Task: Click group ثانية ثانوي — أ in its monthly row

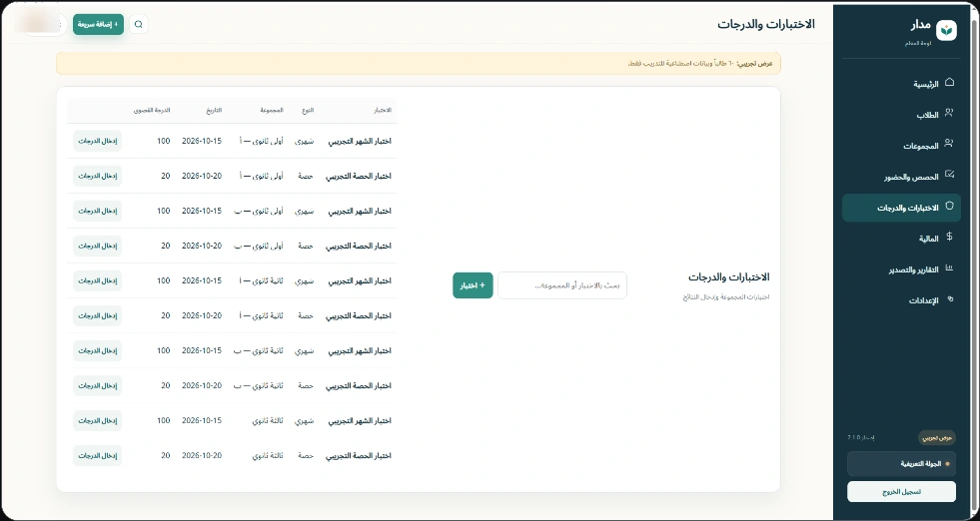Action: tap(262, 281)
